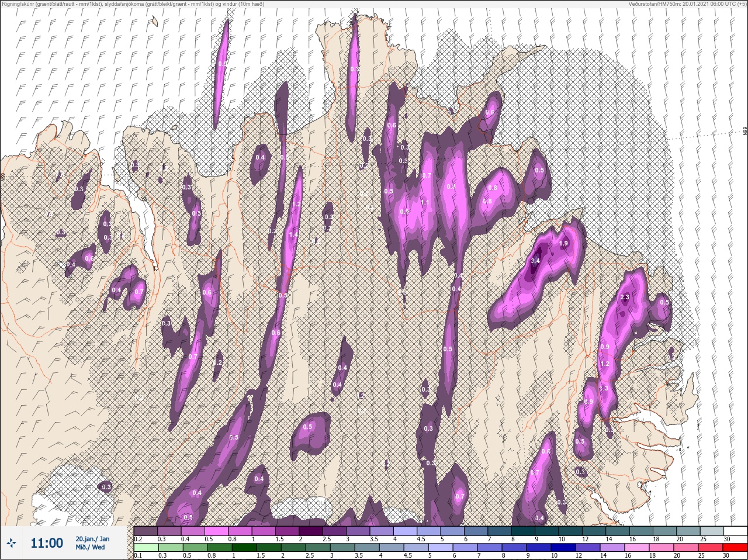Click the darkest purple 2 swatch in top legend row
Image resolution: width=748 pixels, height=560 pixels.
tap(311, 531)
